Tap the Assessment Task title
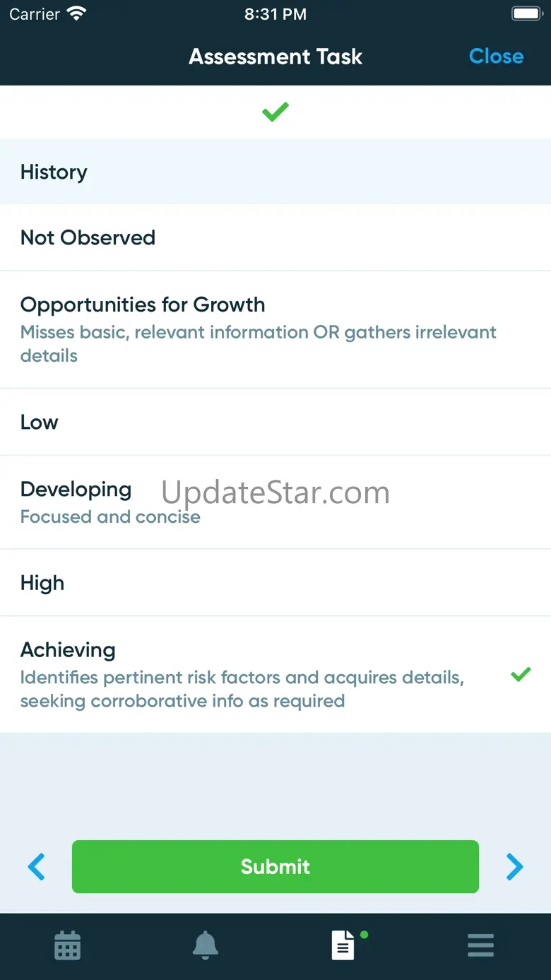 tap(275, 57)
